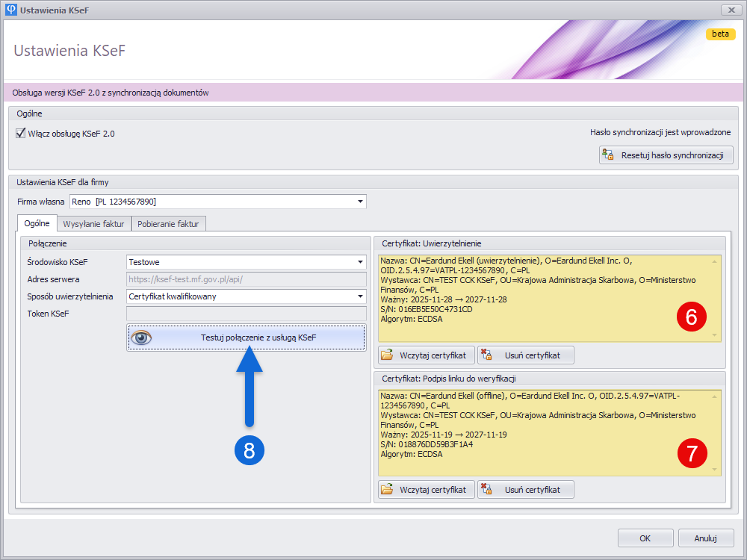Click delete icon for the Uwierzytelnienie certificate

486,355
